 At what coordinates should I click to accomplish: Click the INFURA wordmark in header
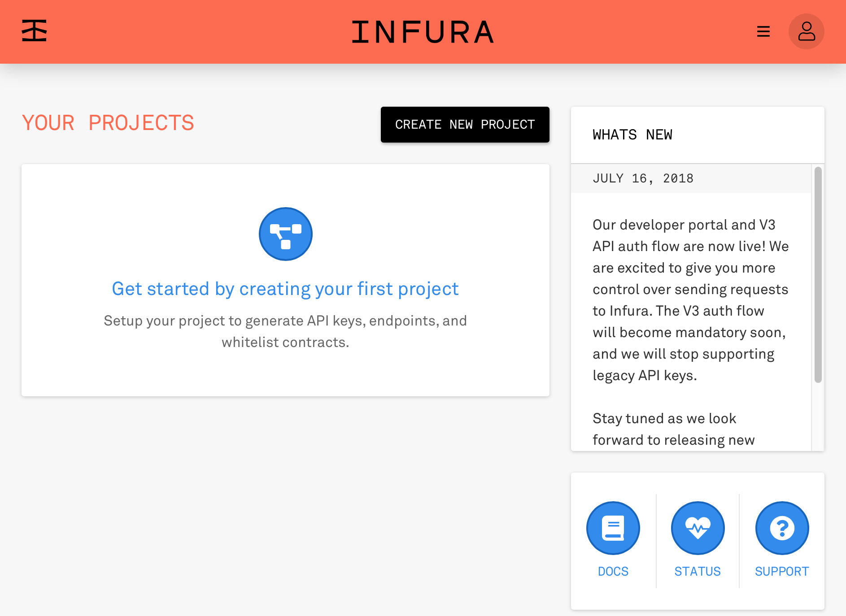423,32
